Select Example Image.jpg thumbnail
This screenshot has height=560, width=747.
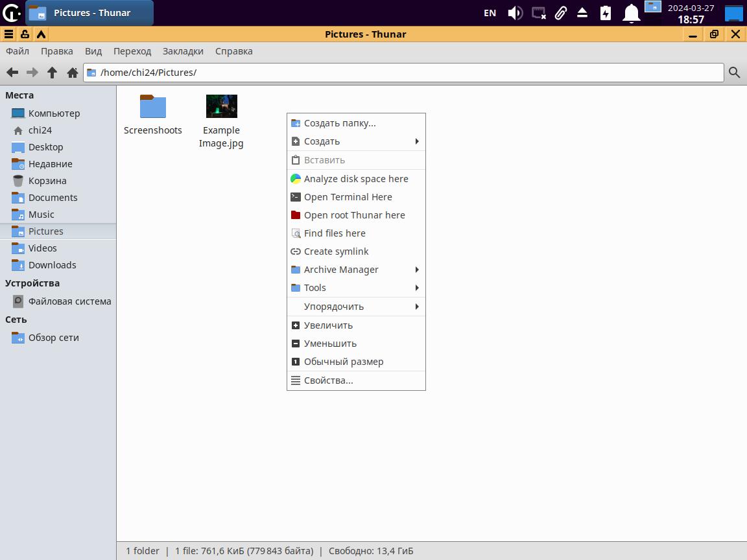point(222,107)
